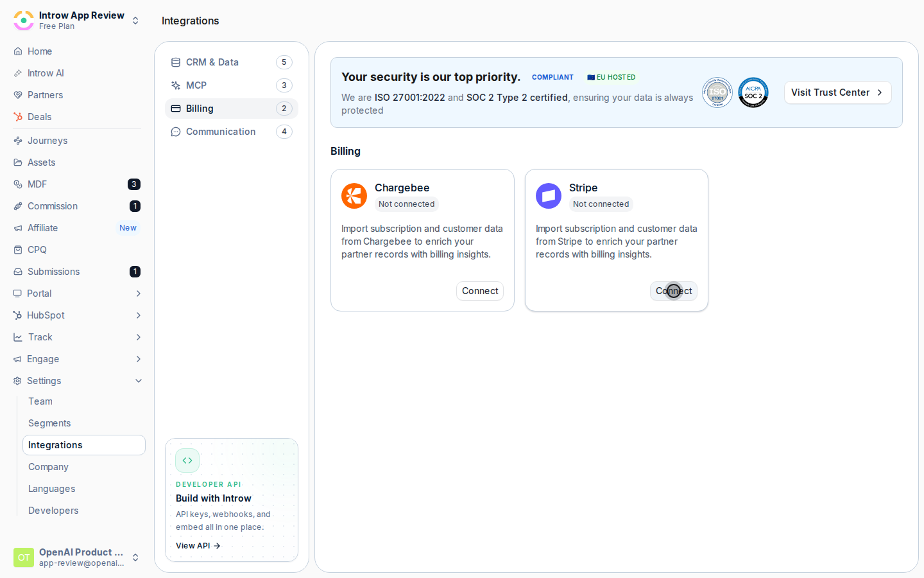This screenshot has height=578, width=924.
Task: Click the Affiliate New badge
Action: (x=128, y=228)
